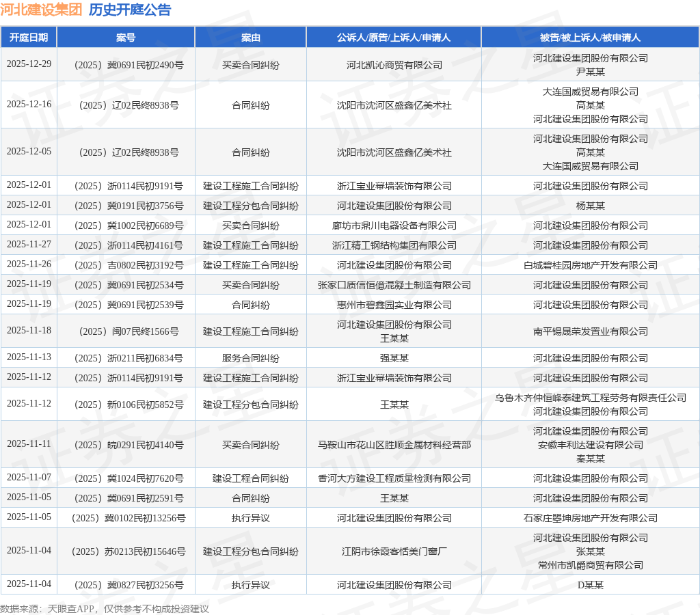The image size is (700, 615).
Task: Click case number 闽07民终1566号
Action: coord(129,331)
